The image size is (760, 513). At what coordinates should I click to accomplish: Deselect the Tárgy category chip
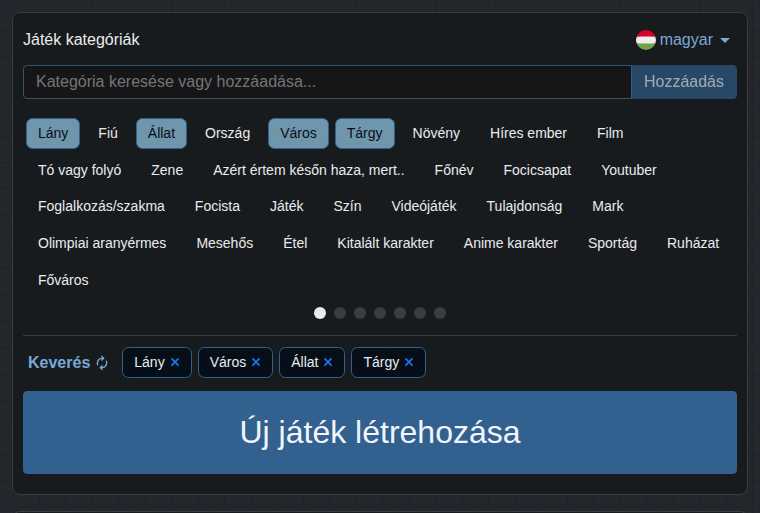364,133
